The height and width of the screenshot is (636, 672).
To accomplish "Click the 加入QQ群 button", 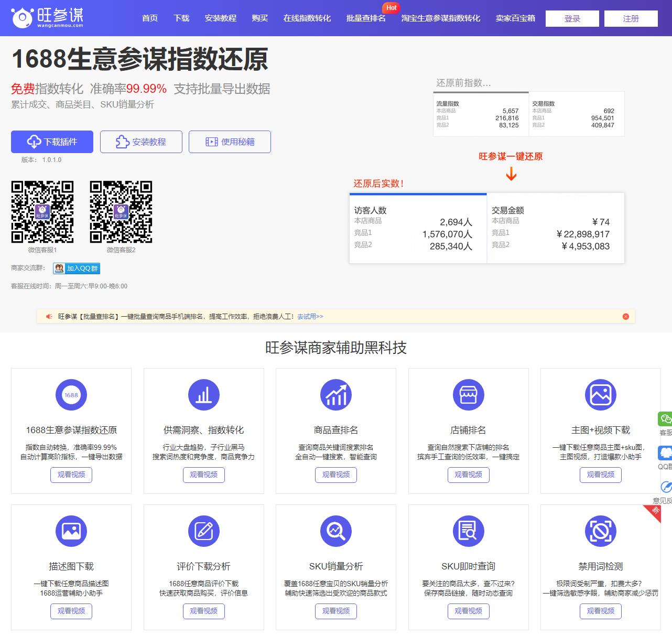I will pos(77,268).
